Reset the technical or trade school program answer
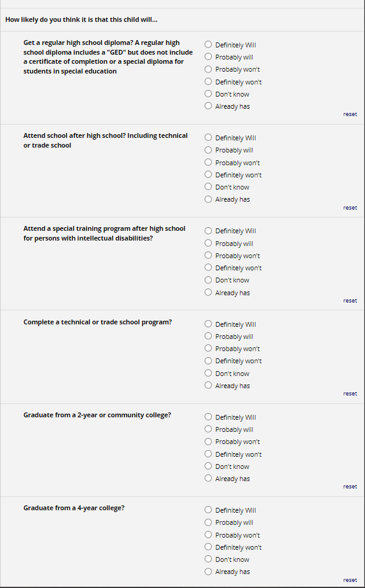365x588 pixels. [350, 394]
